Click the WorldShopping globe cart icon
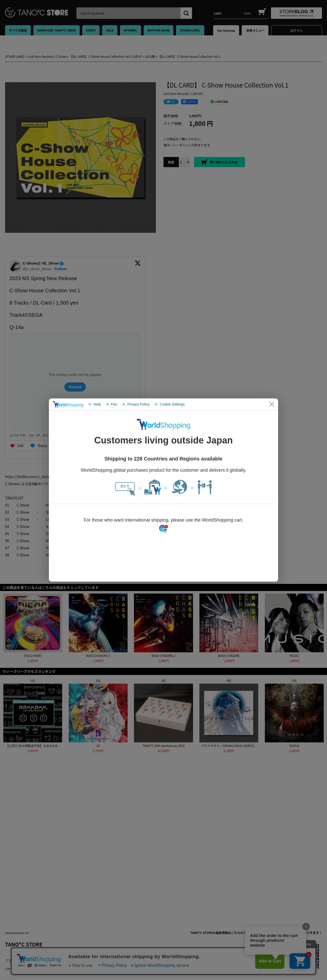This screenshot has width=327, height=980. point(163,528)
